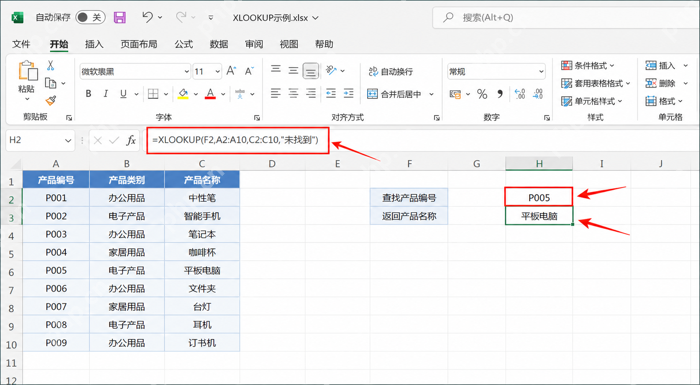The image size is (700, 385).
Task: Open the number format dropdown 常规
Action: (541, 71)
